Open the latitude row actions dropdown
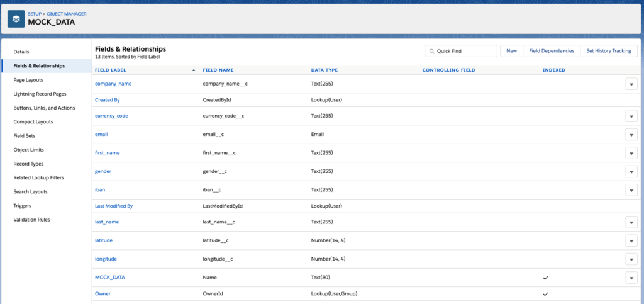Viewport: 644px width, 304px height. (x=631, y=240)
